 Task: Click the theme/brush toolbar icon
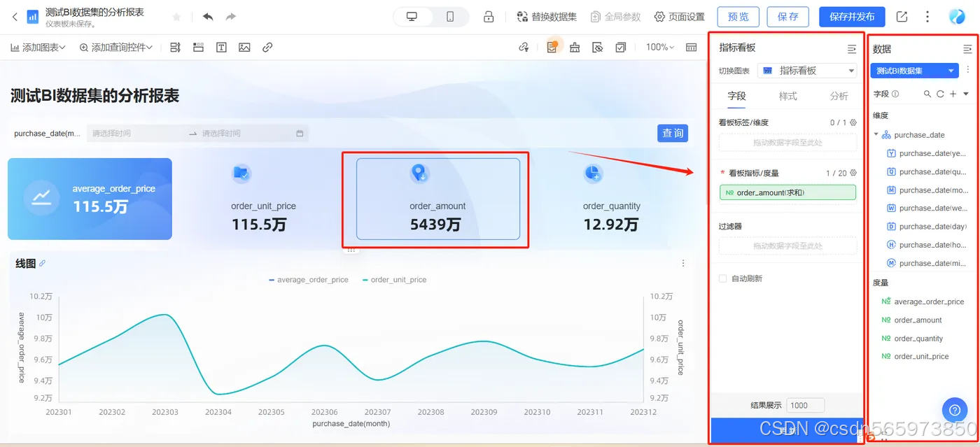pyautogui.click(x=575, y=48)
